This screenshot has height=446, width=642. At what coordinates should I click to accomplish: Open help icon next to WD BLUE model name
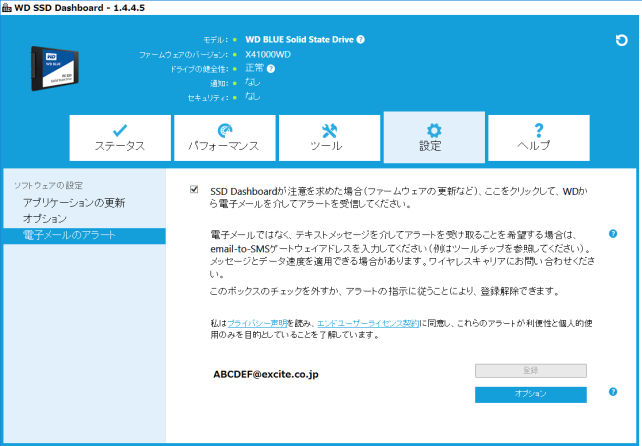click(x=360, y=39)
